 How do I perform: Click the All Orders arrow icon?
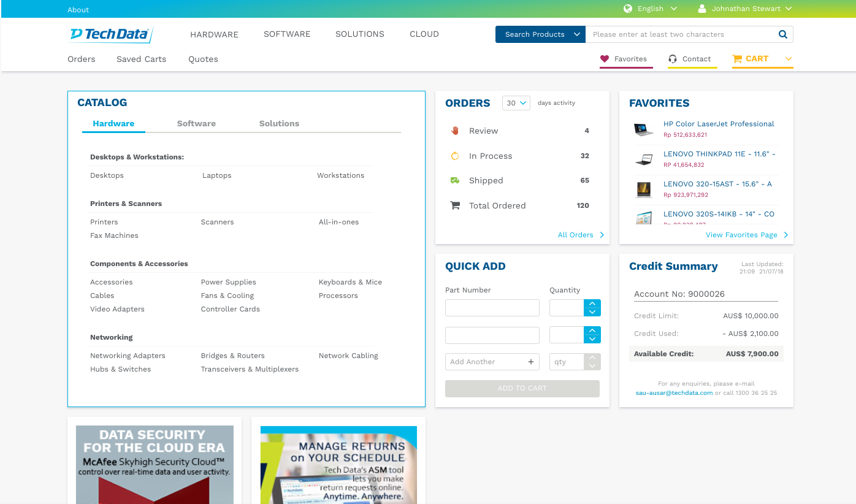tap(602, 235)
